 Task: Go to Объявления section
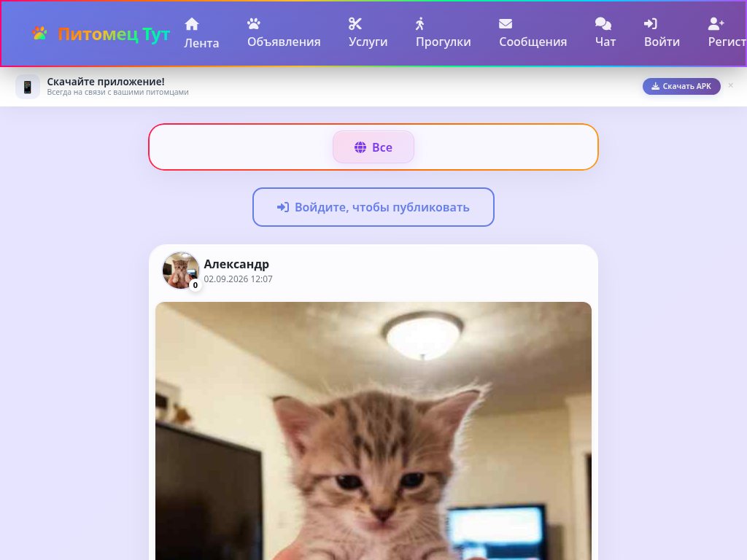click(x=284, y=34)
